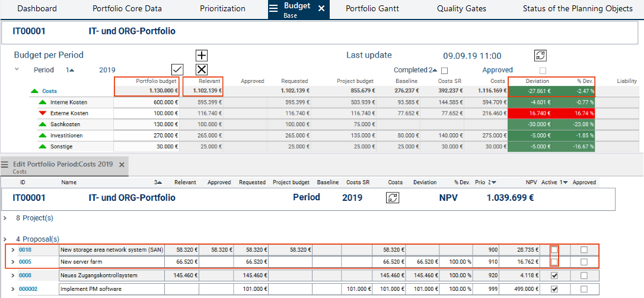This screenshot has width=644, height=298.
Task: Click the X icon below the plus button
Action: click(x=202, y=69)
